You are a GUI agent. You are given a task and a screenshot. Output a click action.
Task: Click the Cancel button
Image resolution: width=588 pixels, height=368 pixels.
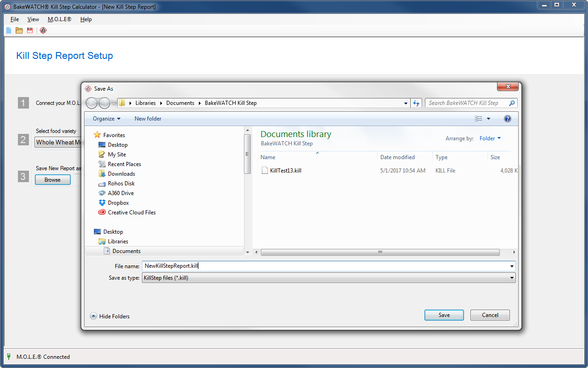pos(490,315)
